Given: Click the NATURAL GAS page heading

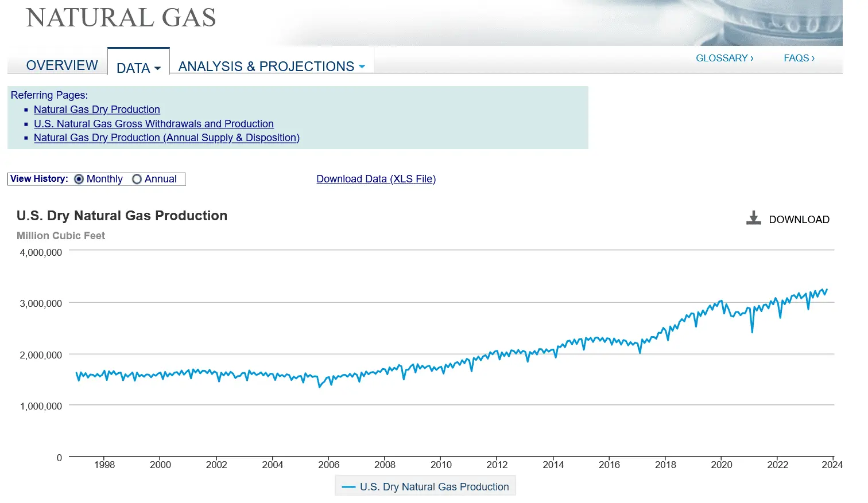Looking at the screenshot, I should (121, 18).
